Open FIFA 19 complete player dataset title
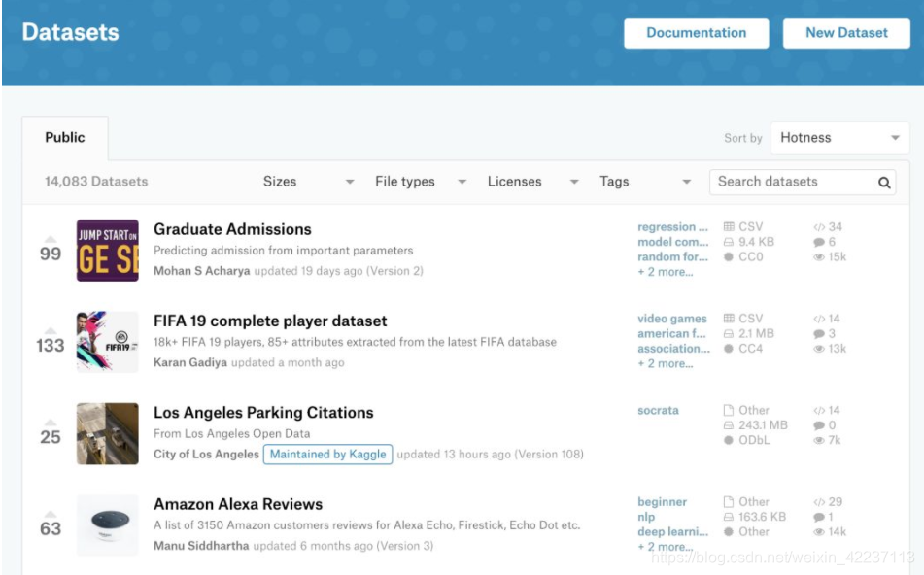The image size is (924, 575). 270,321
